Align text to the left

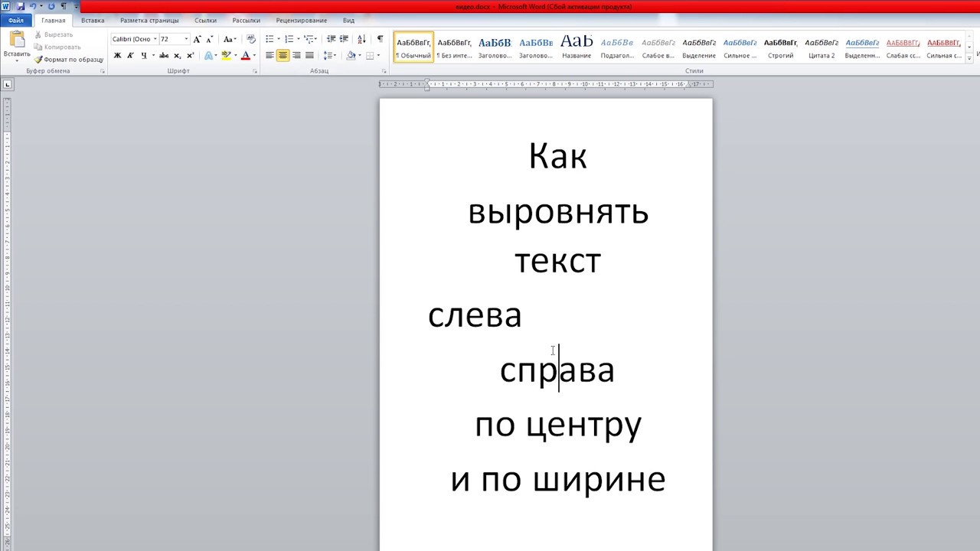tap(269, 55)
